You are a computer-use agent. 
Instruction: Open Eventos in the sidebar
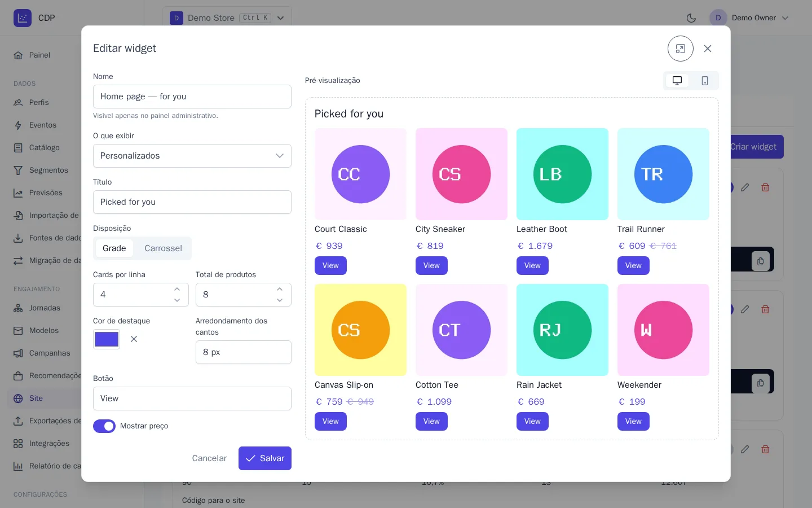click(43, 125)
